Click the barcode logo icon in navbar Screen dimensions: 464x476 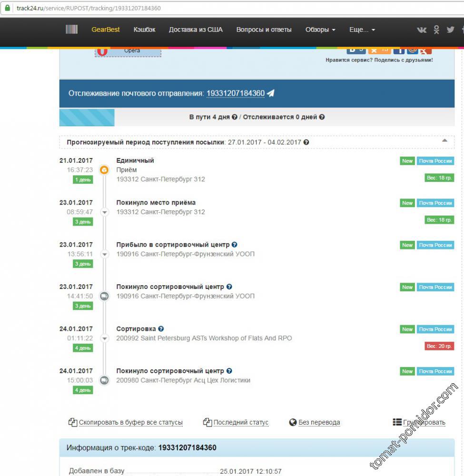click(71, 30)
